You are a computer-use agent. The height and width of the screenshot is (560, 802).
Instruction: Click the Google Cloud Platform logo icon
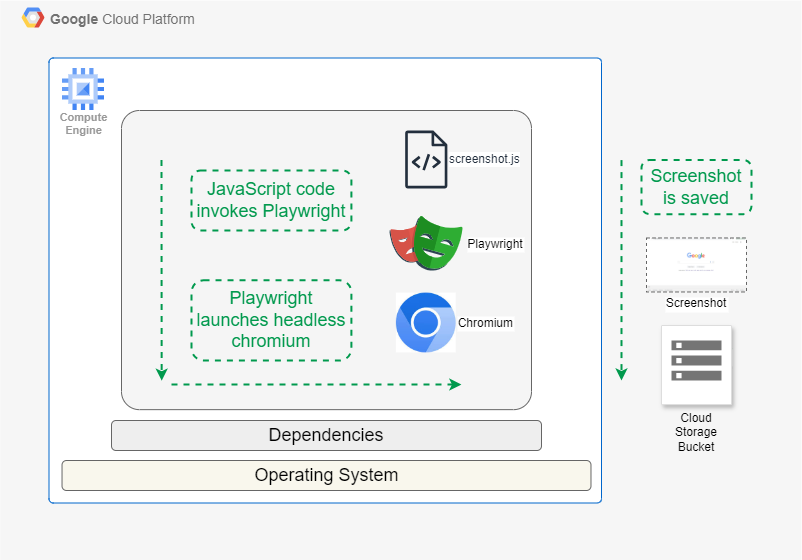pyautogui.click(x=33, y=19)
